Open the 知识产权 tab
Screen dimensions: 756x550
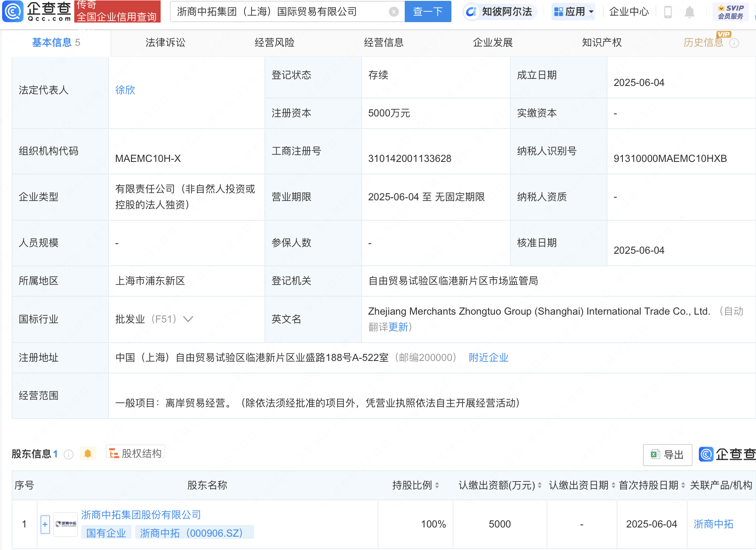point(602,42)
